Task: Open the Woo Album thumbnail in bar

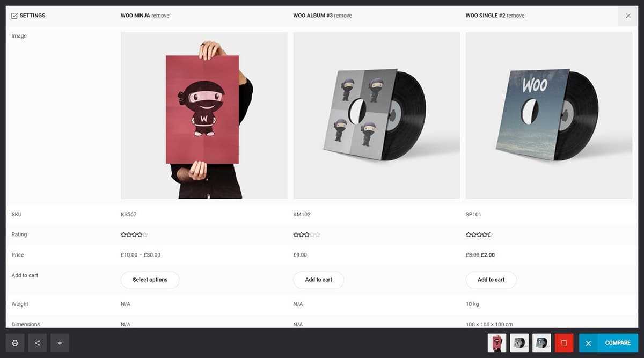Action: 519,343
